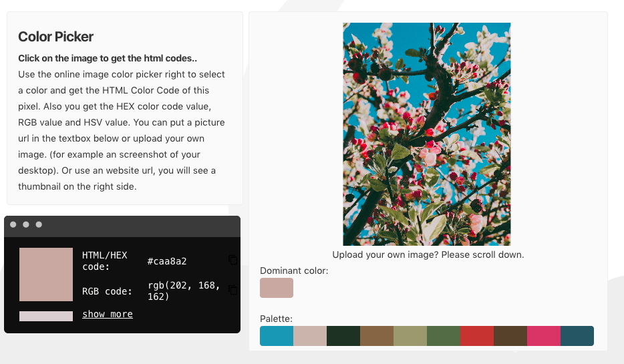Screen dimensions: 624x364
Task: Select the teal blue palette swatch
Action: [277, 336]
